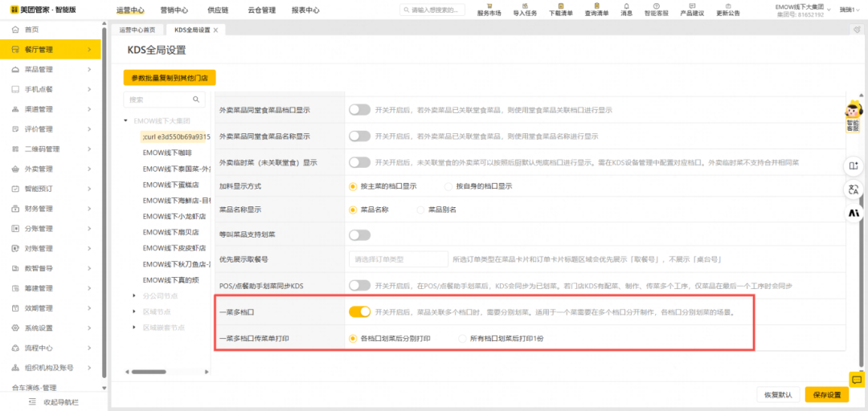This screenshot has width=868, height=411.
Task: Turn off the 一菜多档口 switch
Action: point(359,311)
